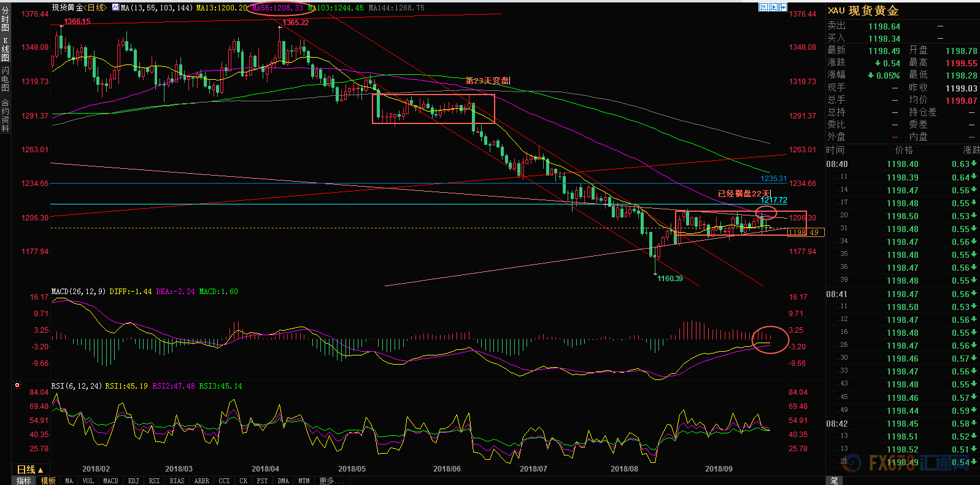Viewport: 980px width, 485px height.
Task: Click the XAU 现货黄金 quote panel title
Action: click(863, 11)
